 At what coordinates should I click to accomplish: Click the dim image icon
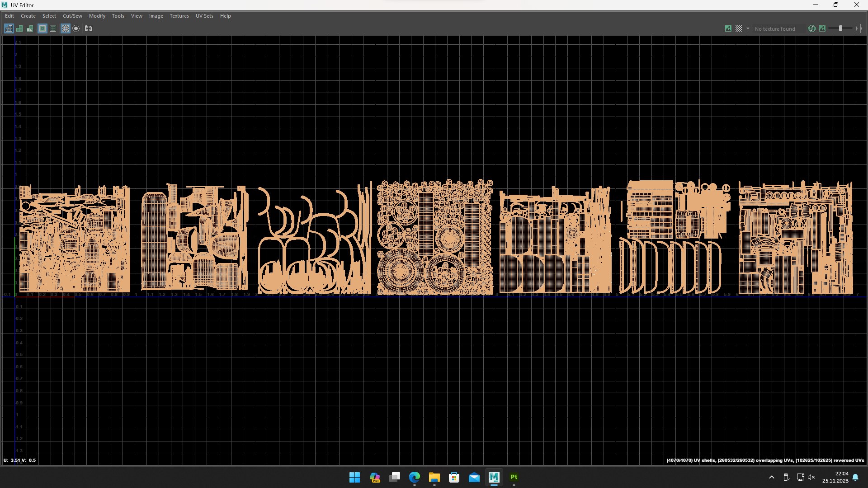(x=822, y=28)
